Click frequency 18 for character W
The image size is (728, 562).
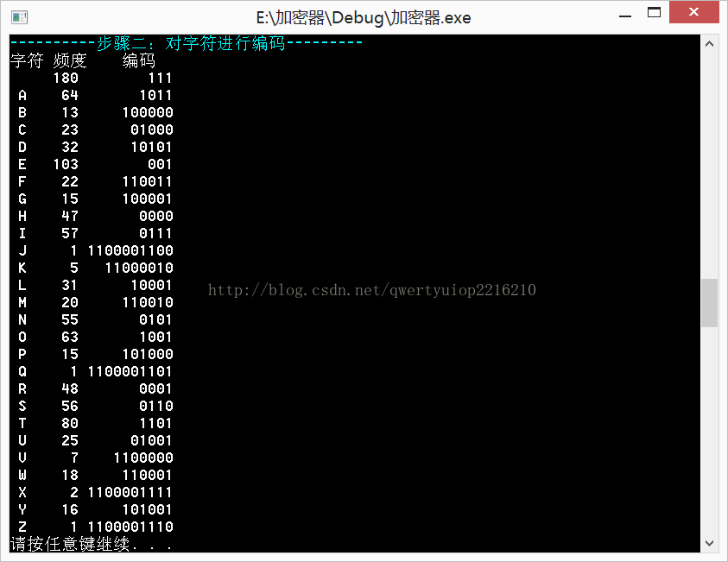pos(70,475)
